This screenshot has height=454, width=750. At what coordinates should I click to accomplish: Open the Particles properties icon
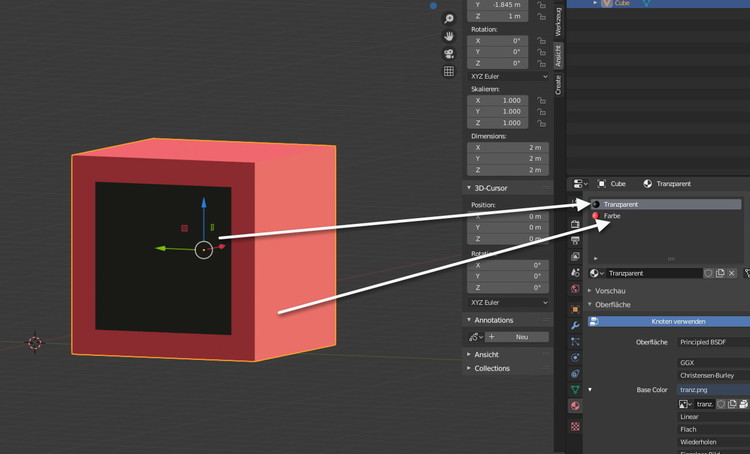coord(575,342)
